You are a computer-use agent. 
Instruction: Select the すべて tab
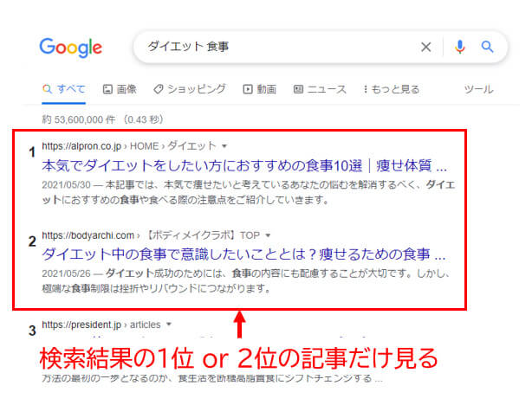64,89
